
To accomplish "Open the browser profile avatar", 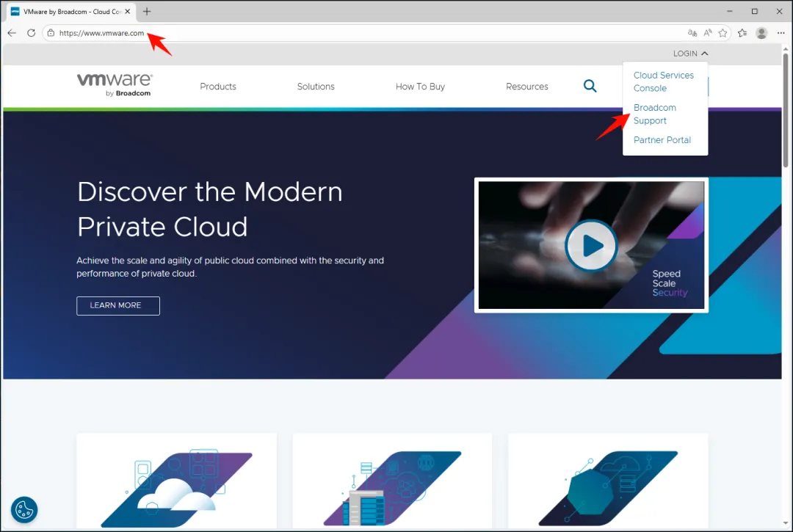I will (x=761, y=33).
